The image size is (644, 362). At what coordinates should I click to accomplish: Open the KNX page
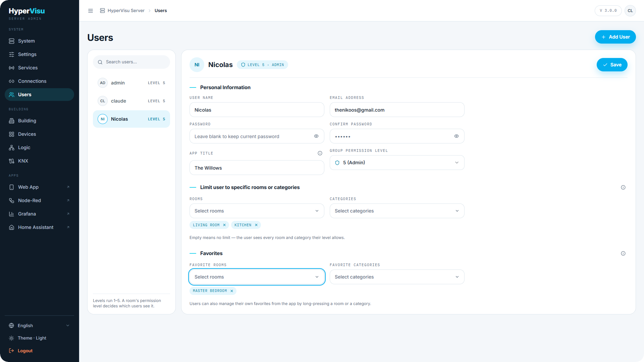(40, 161)
